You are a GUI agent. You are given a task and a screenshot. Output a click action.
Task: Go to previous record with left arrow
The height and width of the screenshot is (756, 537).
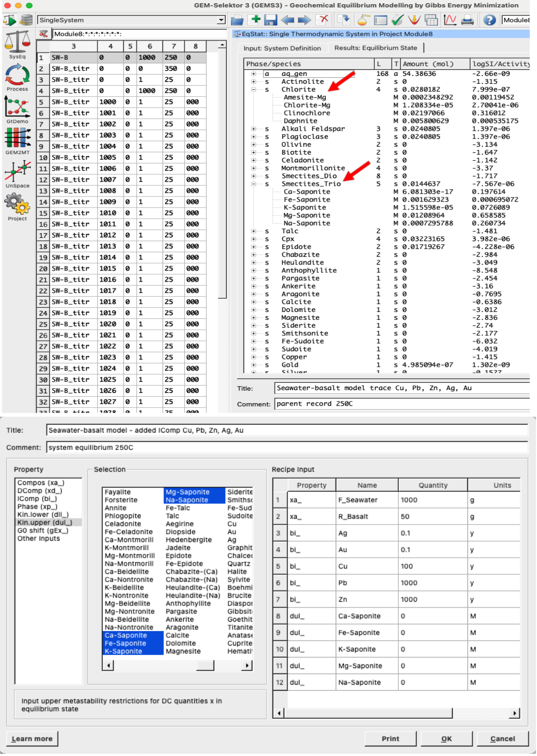click(x=288, y=20)
